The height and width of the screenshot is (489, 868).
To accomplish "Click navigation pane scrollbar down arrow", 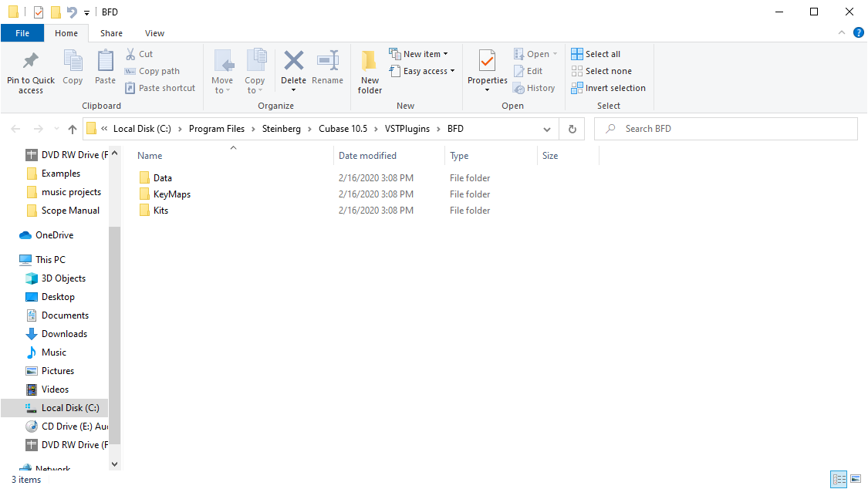I will 115,464.
